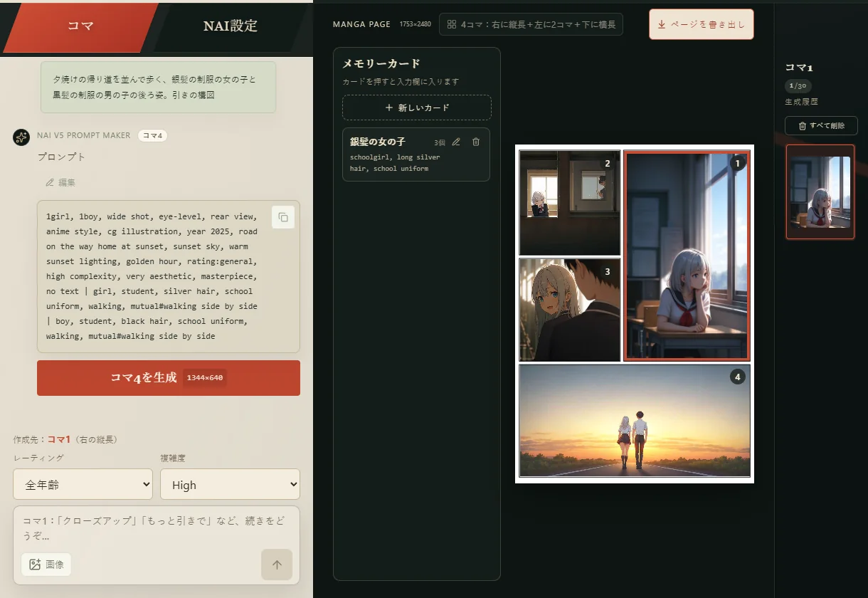The width and height of the screenshot is (868, 598).
Task: Open the NAI設定 tab
Action: coord(230,27)
